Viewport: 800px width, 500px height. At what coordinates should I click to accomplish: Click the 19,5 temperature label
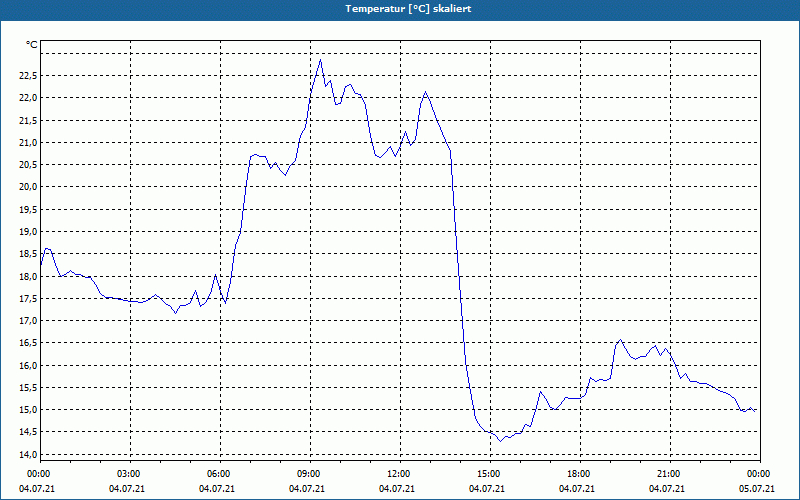[x=28, y=210]
